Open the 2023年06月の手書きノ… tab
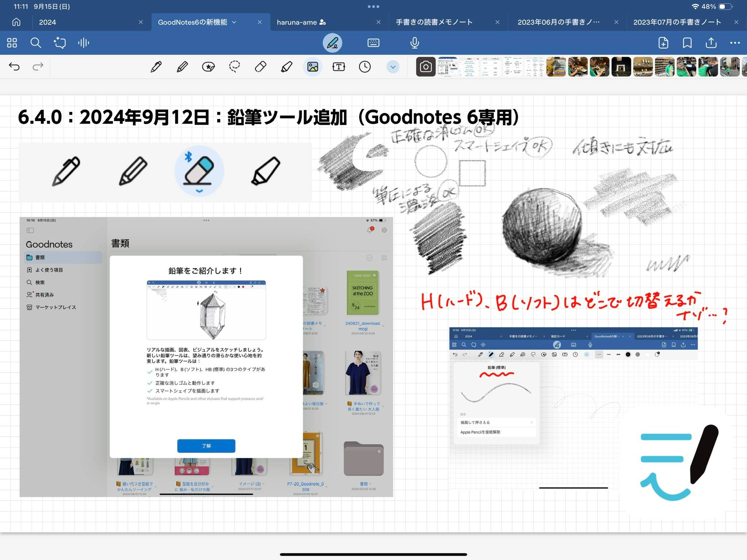747x560 pixels. [558, 22]
